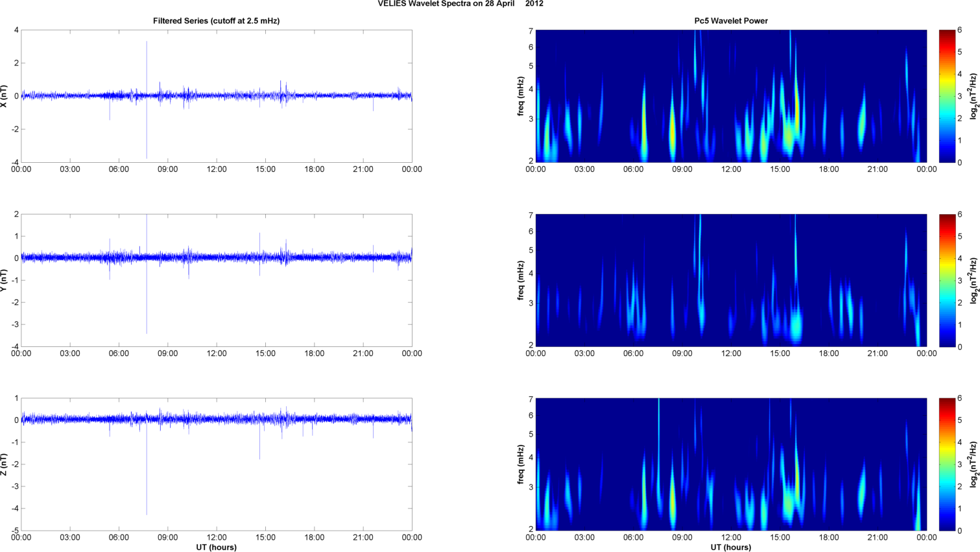Image resolution: width=980 pixels, height=552 pixels.
Task: Click the '06:00' tick below the X filtered series
Action: 119,169
